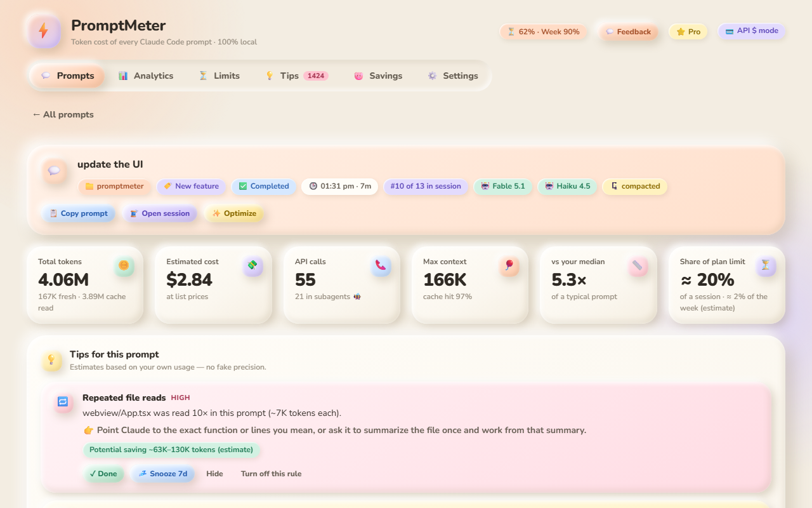
Task: Select the Savings tab
Action: coord(378,76)
